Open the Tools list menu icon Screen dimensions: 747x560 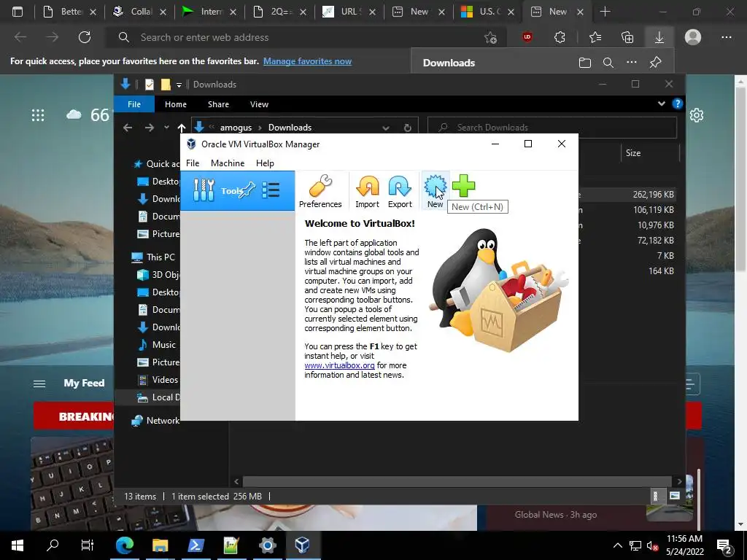pyautogui.click(x=271, y=190)
